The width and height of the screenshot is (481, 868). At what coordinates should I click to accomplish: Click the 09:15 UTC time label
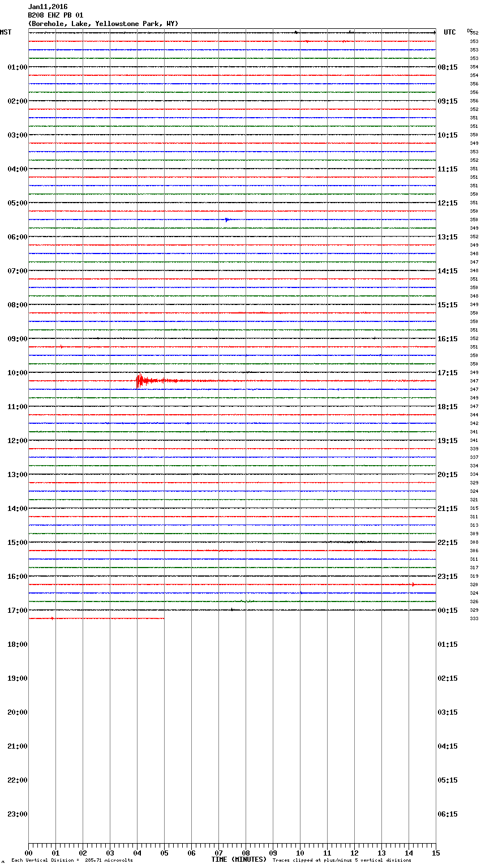(x=448, y=101)
